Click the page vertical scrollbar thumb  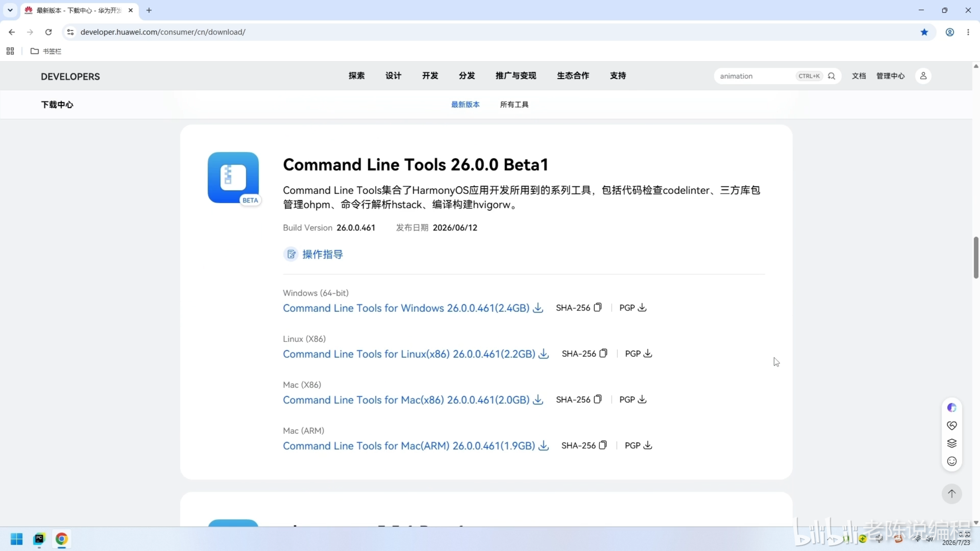coord(976,258)
